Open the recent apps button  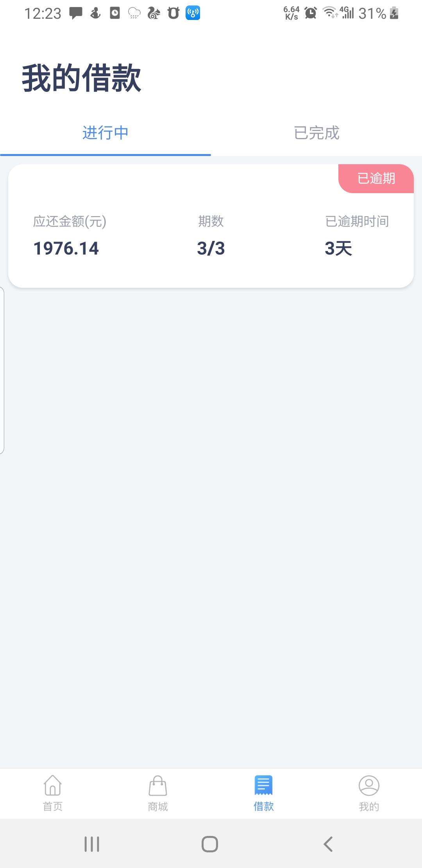[x=92, y=844]
